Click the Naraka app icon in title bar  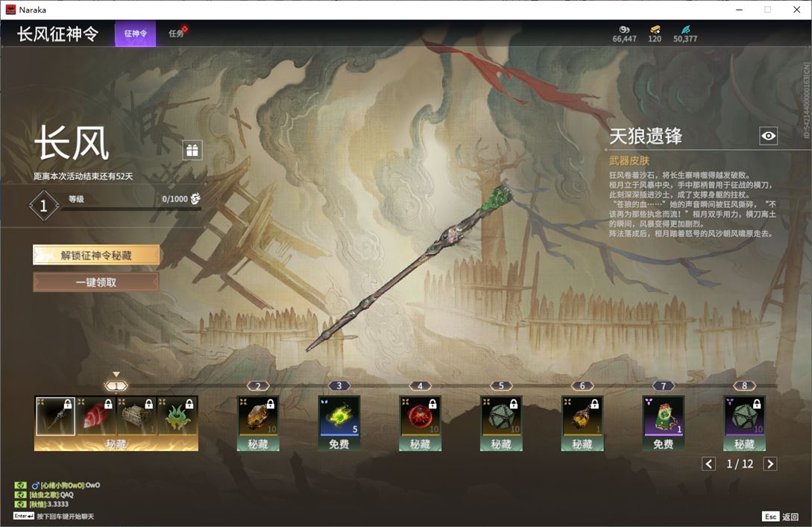pos(10,10)
